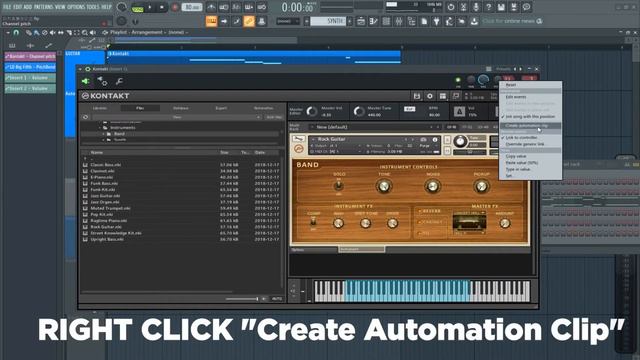Open the Playlist Arrangement title dropdown
Screen dimensions: 640x360
tap(149, 32)
